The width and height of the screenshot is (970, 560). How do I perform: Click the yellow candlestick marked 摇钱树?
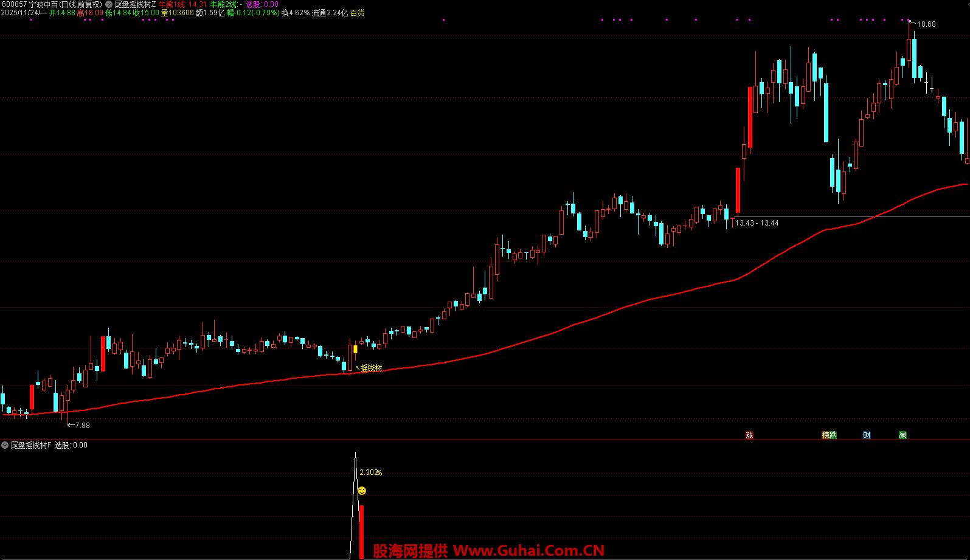[x=355, y=350]
